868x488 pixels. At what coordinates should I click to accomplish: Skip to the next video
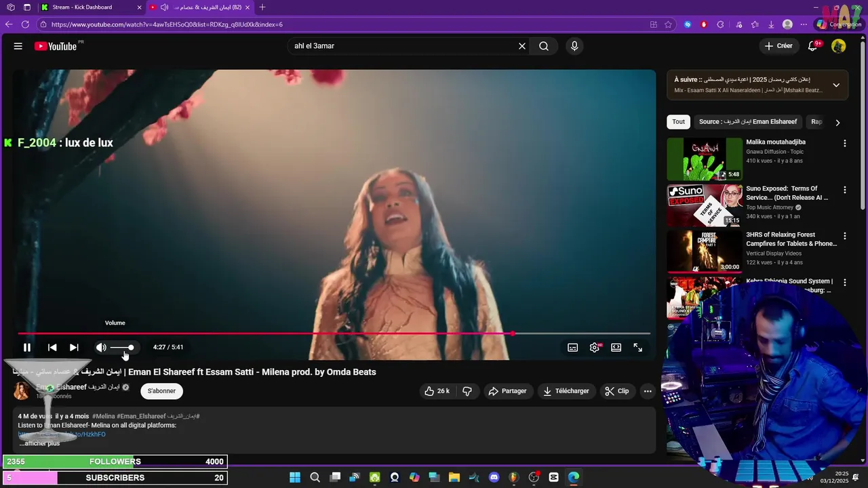(x=74, y=347)
